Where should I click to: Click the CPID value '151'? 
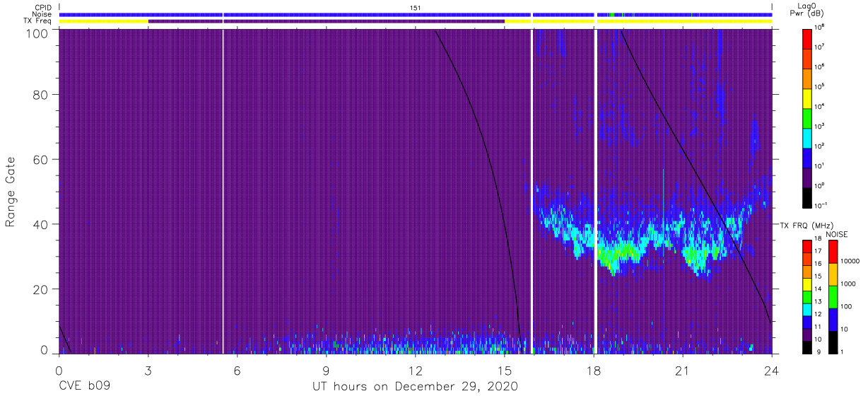click(x=415, y=7)
